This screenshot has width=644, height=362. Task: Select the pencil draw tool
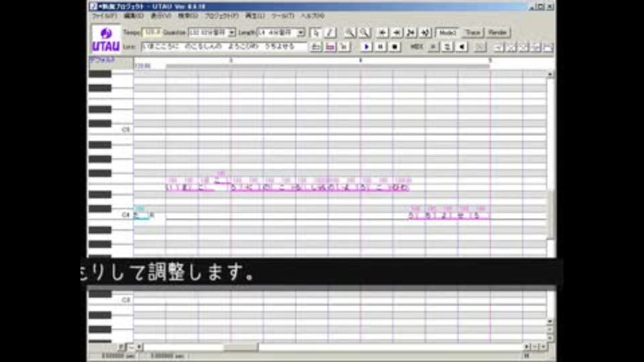[x=330, y=32]
